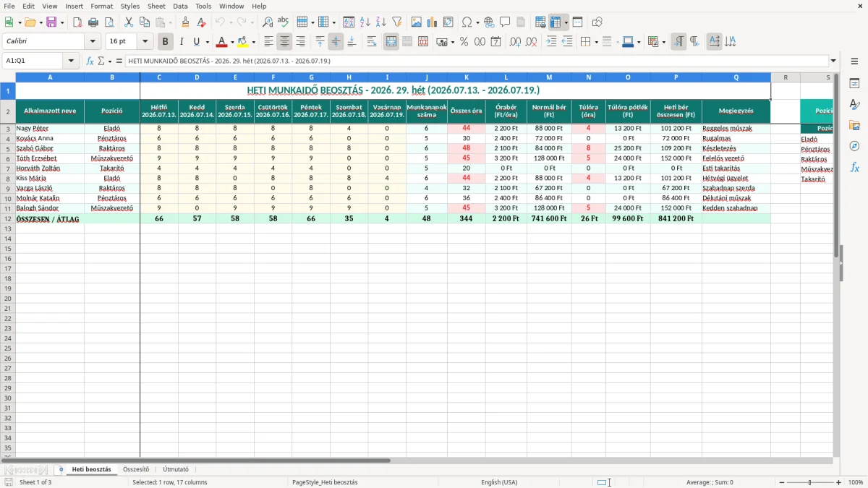Save the document with the Save icon
The height and width of the screenshot is (488, 868).
tap(51, 22)
